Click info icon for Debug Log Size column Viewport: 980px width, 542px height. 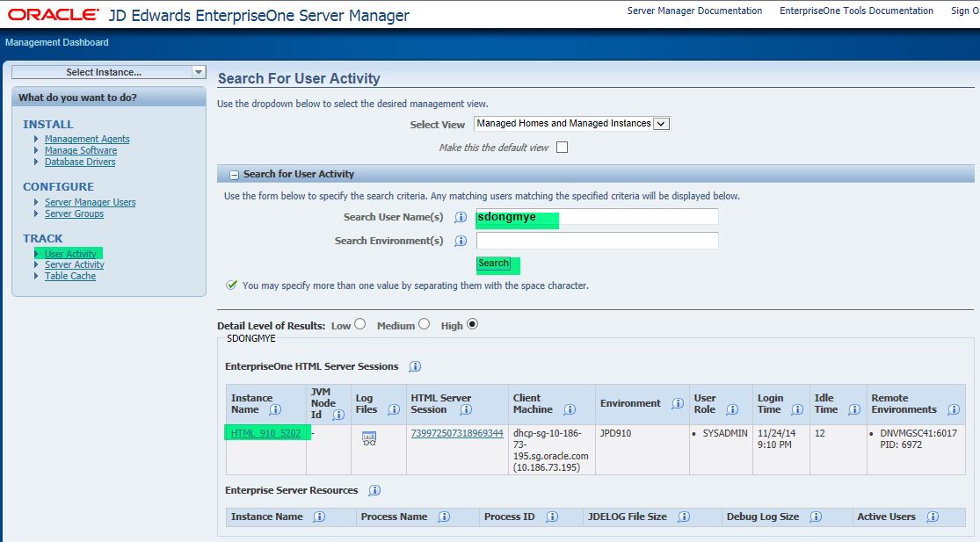(x=816, y=517)
